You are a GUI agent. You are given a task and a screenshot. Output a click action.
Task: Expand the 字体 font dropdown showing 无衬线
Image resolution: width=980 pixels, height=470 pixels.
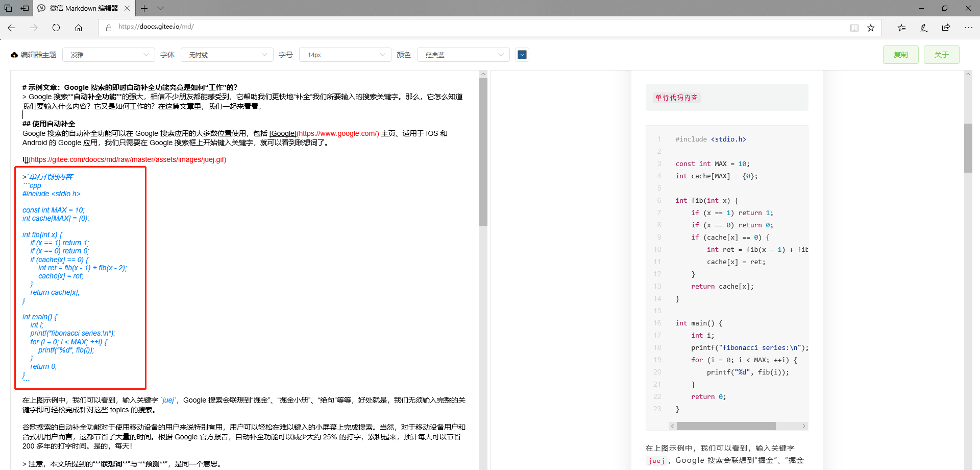pyautogui.click(x=227, y=54)
